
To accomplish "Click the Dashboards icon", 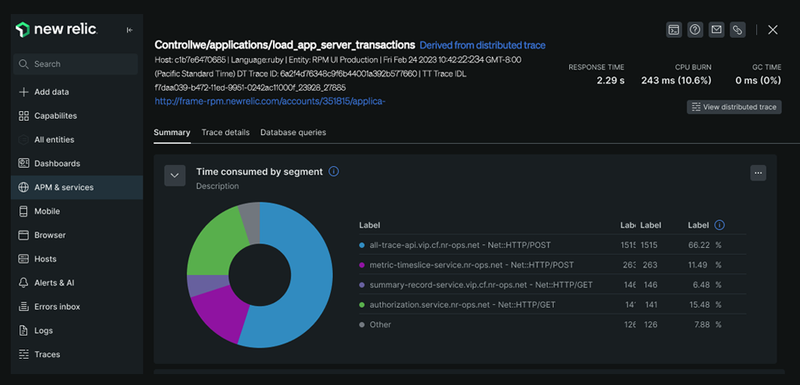I will [x=23, y=164].
